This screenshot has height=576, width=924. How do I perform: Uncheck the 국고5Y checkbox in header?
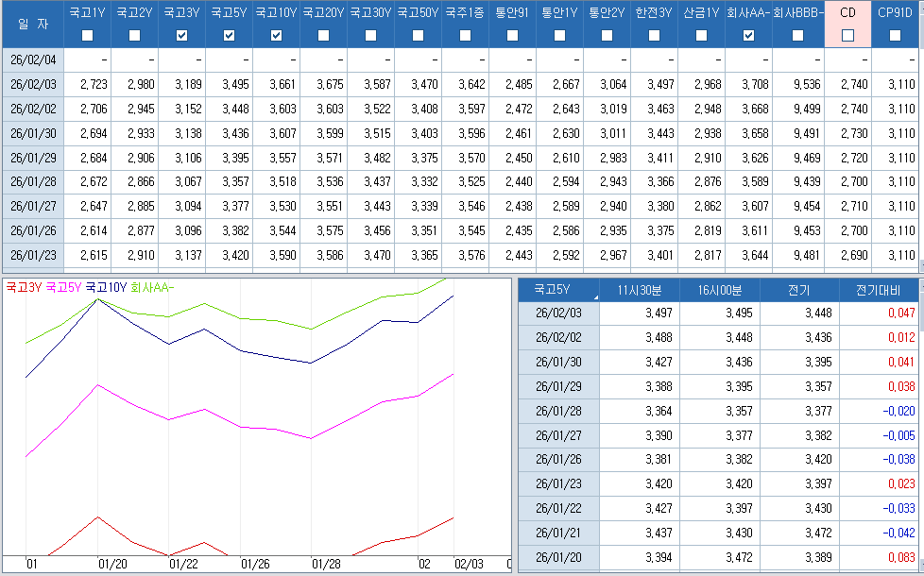click(x=229, y=36)
